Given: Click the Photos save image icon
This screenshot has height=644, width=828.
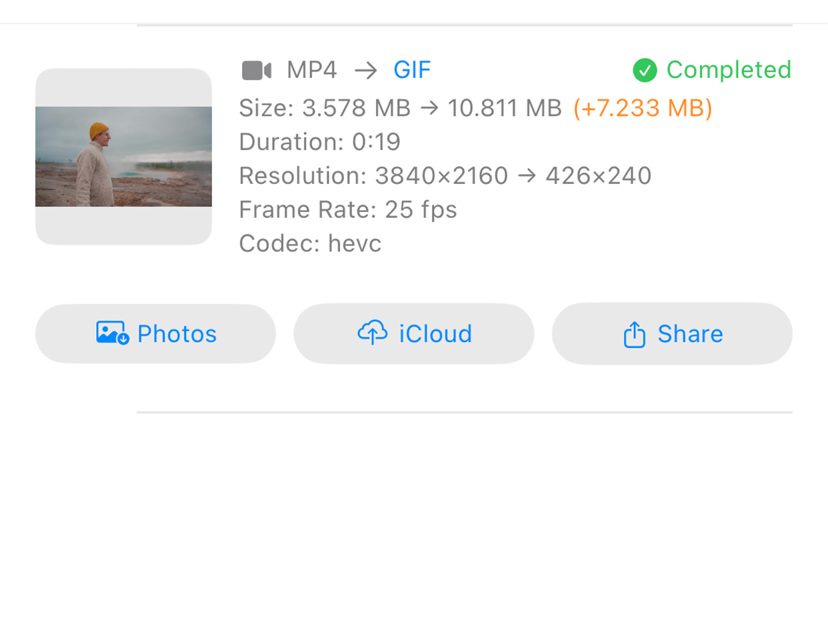Looking at the screenshot, I should coord(112,333).
